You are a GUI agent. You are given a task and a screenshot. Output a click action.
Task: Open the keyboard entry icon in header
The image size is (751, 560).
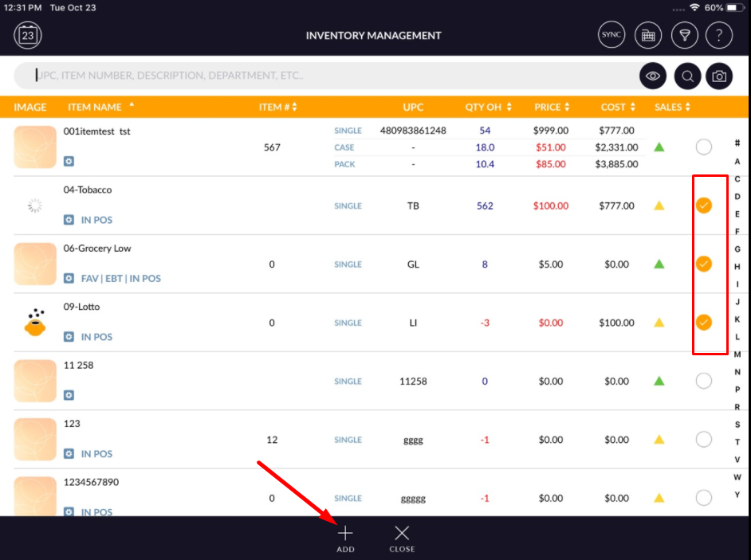coord(648,35)
